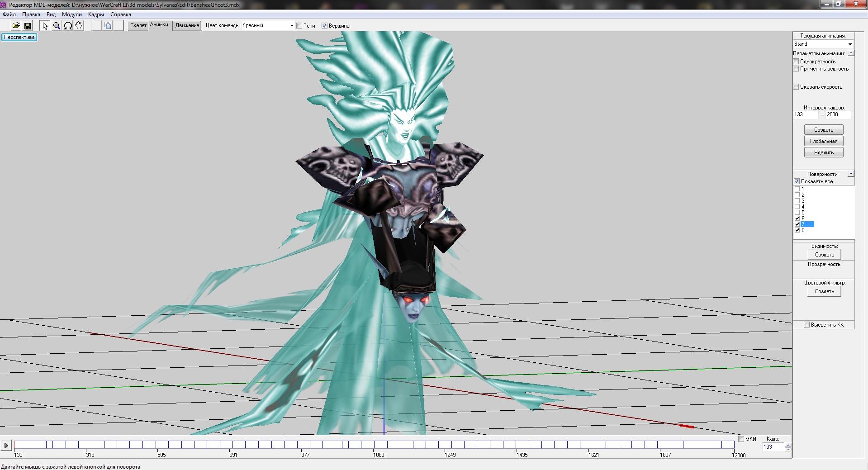This screenshot has height=470, width=868.
Task: Switch to the Движение mode tab
Action: coord(187,26)
